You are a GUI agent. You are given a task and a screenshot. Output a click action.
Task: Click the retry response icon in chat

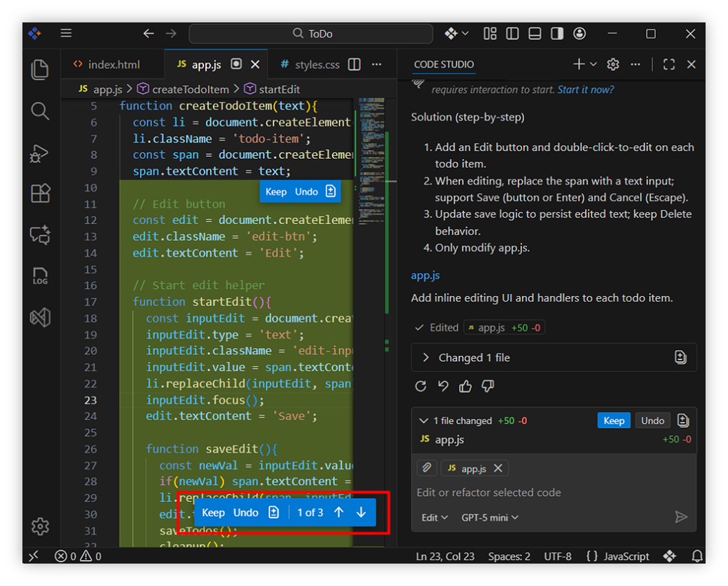(x=420, y=386)
